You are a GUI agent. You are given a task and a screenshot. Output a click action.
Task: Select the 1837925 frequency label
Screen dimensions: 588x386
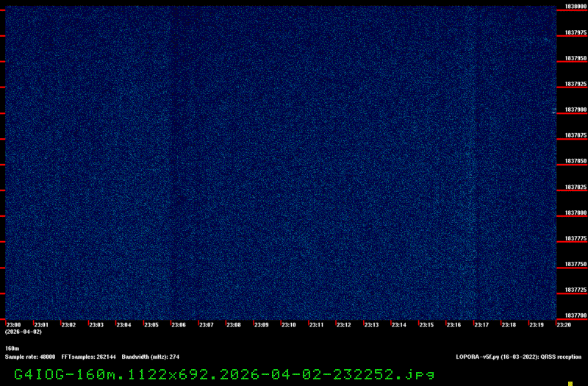(576, 84)
